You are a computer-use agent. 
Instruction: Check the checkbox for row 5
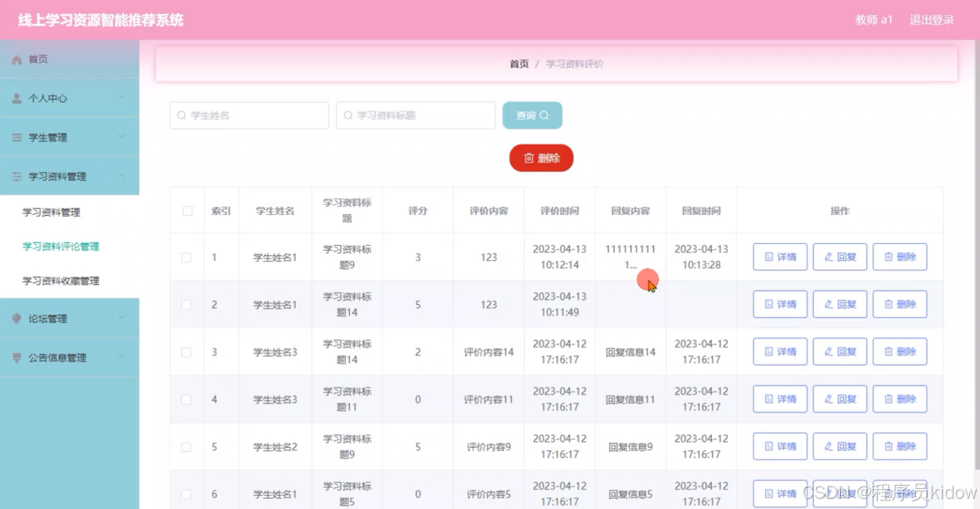(x=186, y=446)
